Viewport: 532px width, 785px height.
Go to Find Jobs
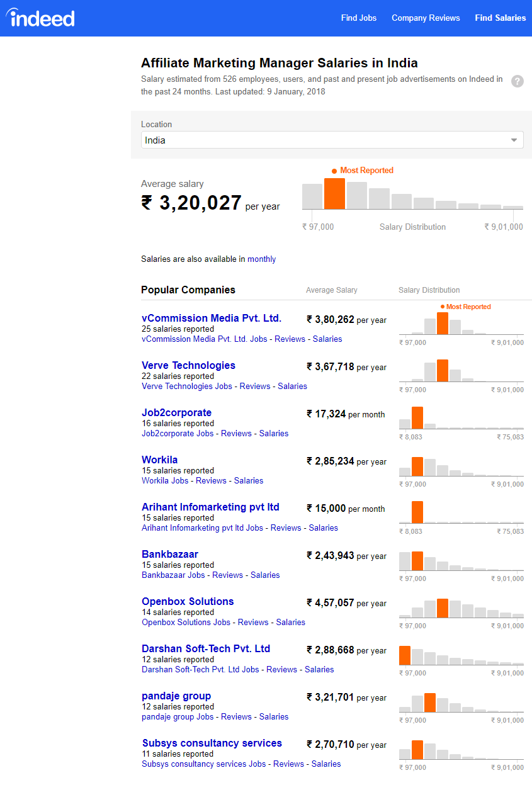click(359, 18)
